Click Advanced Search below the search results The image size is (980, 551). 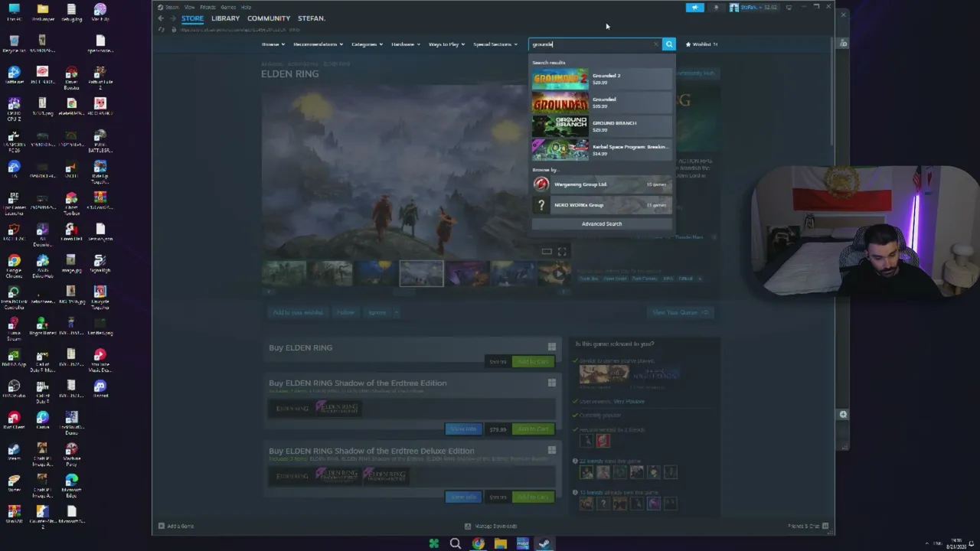[602, 224]
